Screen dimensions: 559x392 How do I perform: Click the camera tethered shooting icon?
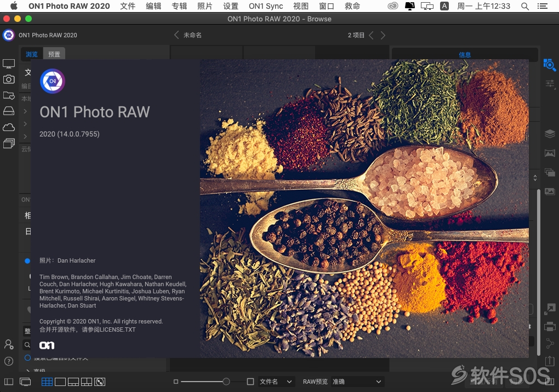click(9, 79)
